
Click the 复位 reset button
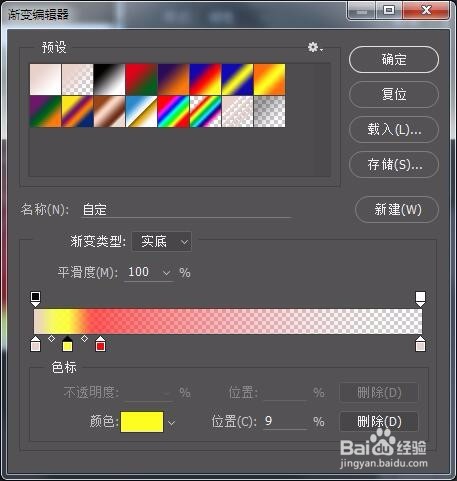tap(394, 95)
